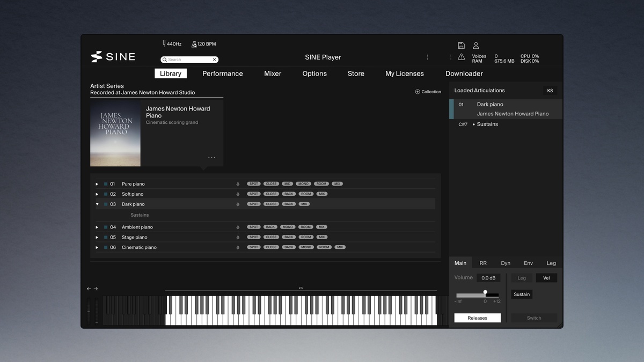This screenshot has height=362, width=644.
Task: Click the keyboard octave right arrow
Action: tap(96, 289)
